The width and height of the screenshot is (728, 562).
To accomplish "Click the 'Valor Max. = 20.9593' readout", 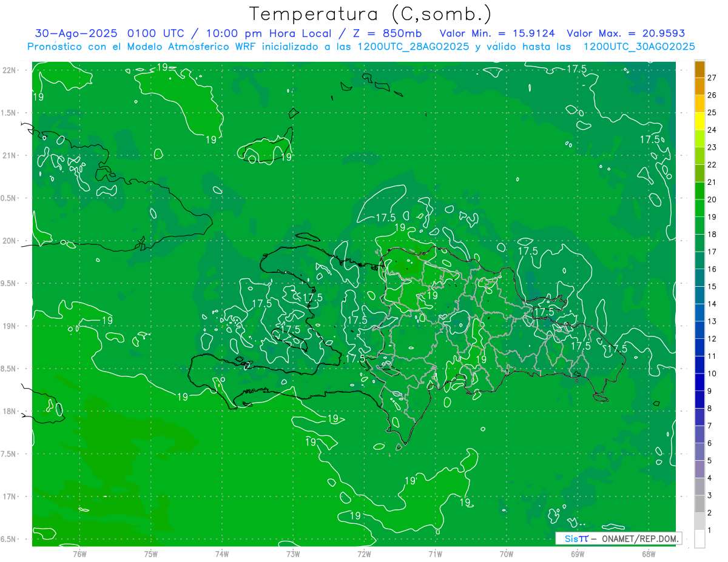I will [625, 33].
